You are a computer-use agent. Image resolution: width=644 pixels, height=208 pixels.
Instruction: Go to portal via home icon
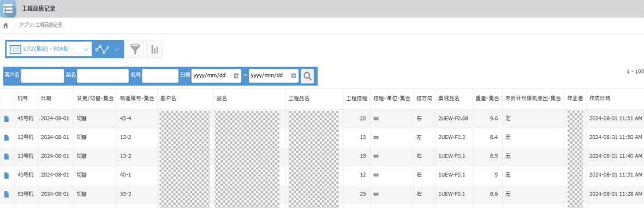[6, 26]
